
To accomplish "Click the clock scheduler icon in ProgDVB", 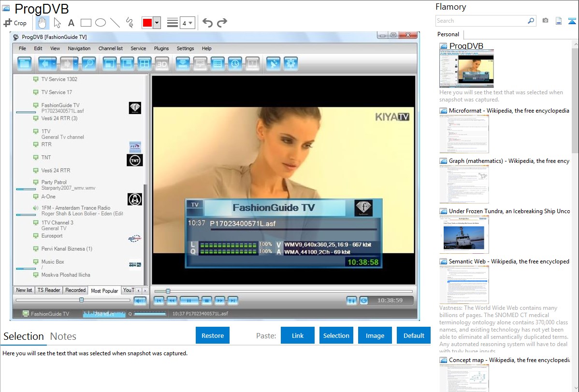I will coord(235,63).
